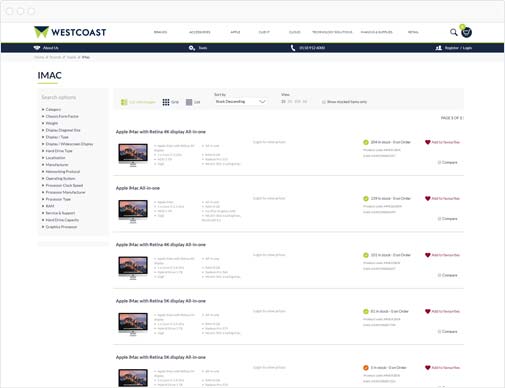Click the About Us handshake icon
This screenshot has width=505, height=388.
[37, 48]
